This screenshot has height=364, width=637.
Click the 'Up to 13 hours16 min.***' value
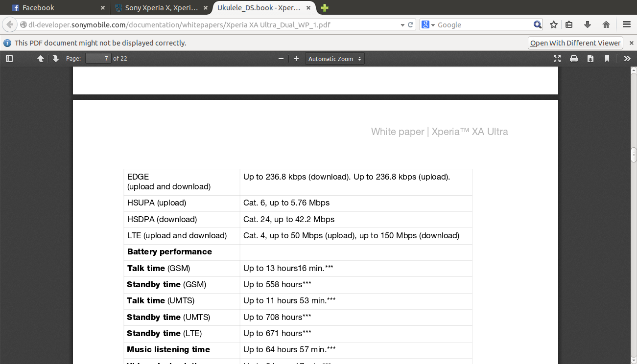coord(288,268)
